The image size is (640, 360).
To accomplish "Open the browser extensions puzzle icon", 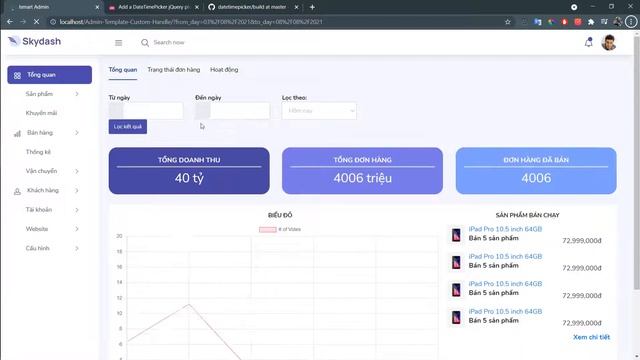I will point(591,22).
